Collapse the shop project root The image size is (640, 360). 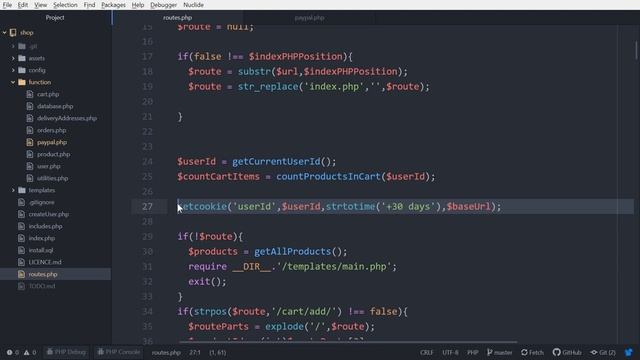(4, 32)
